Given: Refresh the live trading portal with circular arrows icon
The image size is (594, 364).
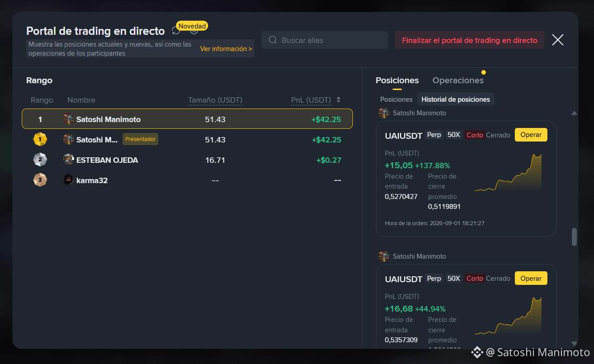Looking at the screenshot, I should point(176,31).
